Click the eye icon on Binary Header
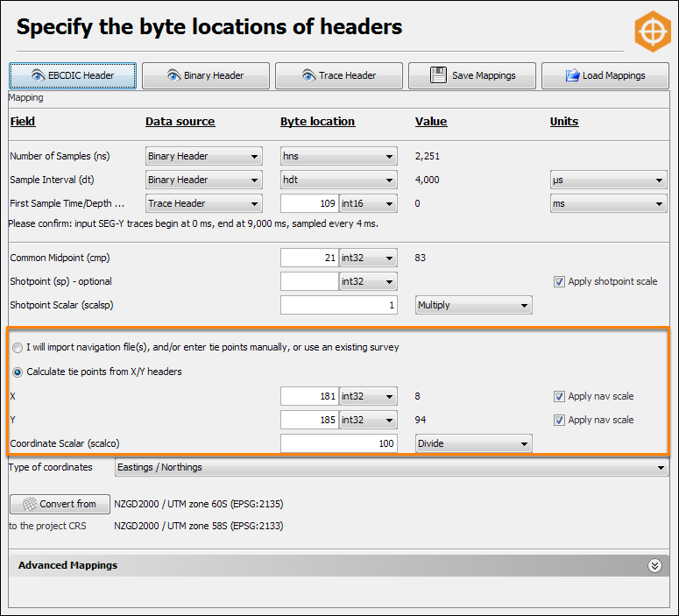The width and height of the screenshot is (679, 616). [173, 75]
